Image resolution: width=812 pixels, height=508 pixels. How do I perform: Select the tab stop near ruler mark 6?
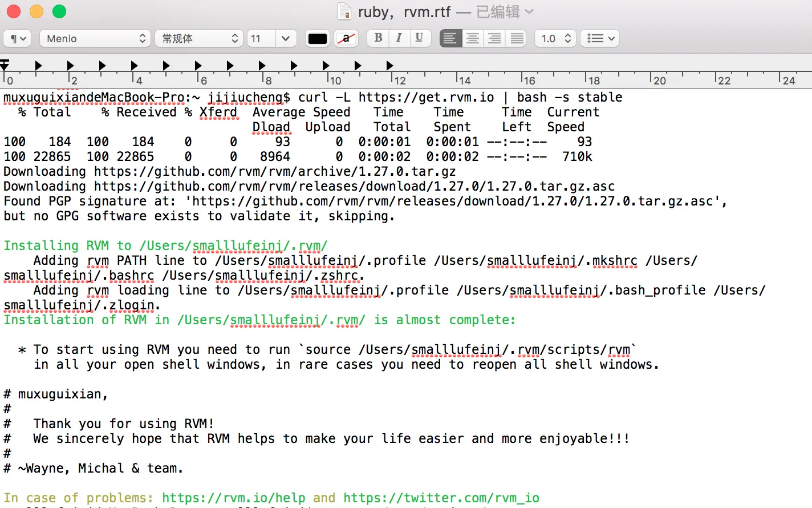pos(198,65)
